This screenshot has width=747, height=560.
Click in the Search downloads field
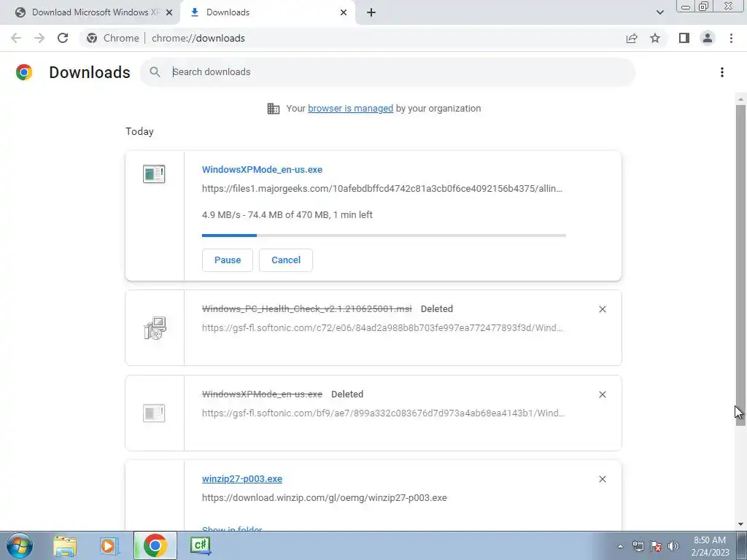(387, 72)
